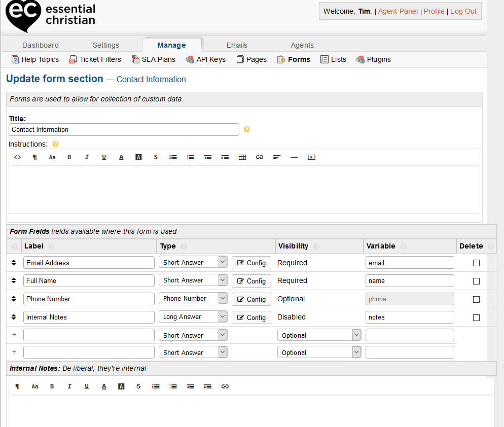Expand the Type dropdown for Internal Notes

(x=193, y=317)
